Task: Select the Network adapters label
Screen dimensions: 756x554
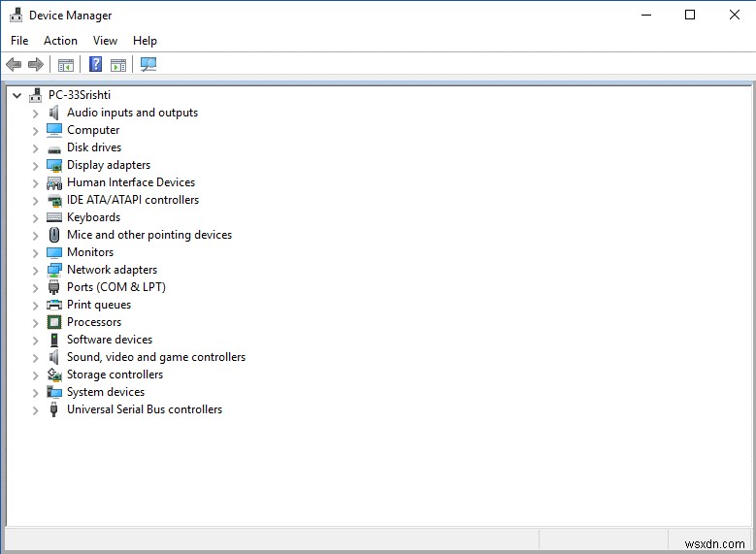Action: pyautogui.click(x=112, y=270)
